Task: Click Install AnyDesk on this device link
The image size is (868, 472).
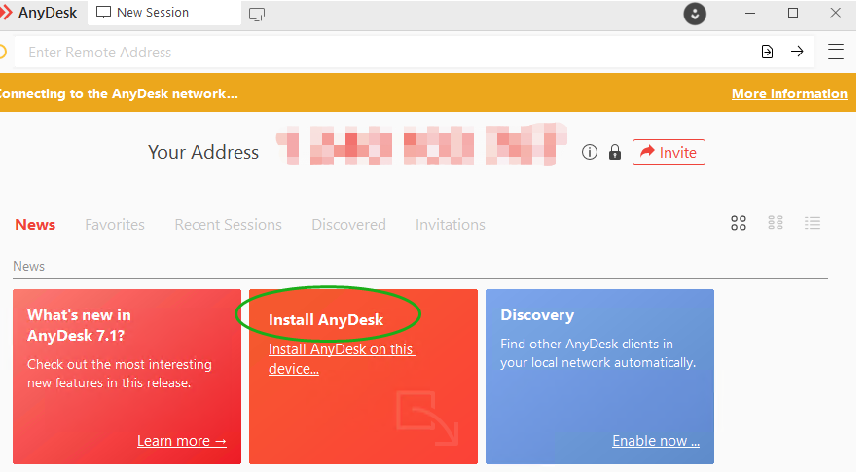Action: pos(342,358)
